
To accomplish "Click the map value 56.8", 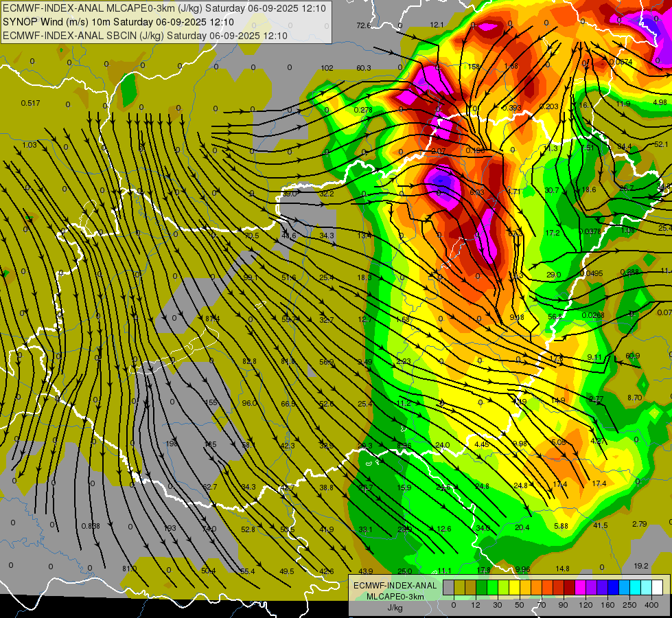I will pyautogui.click(x=555, y=317).
